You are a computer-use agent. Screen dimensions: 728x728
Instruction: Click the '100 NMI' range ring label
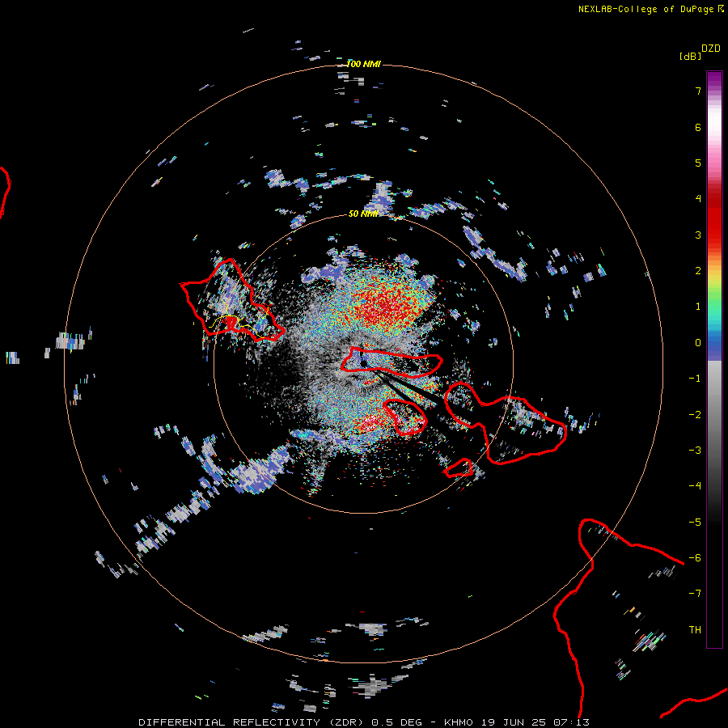pyautogui.click(x=363, y=64)
